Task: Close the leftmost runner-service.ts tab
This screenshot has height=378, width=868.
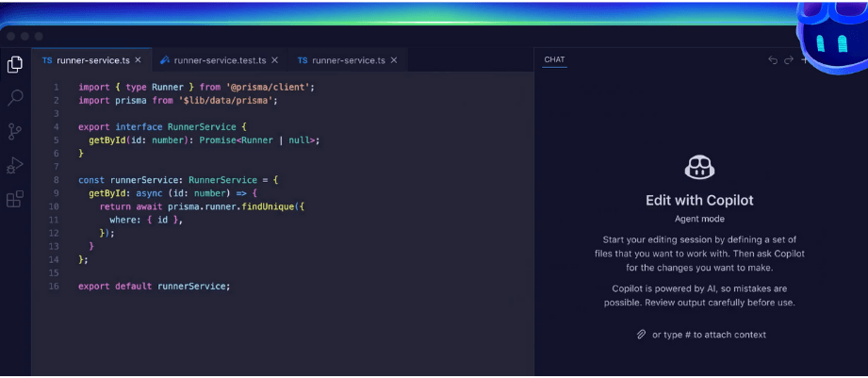Action: tap(139, 60)
